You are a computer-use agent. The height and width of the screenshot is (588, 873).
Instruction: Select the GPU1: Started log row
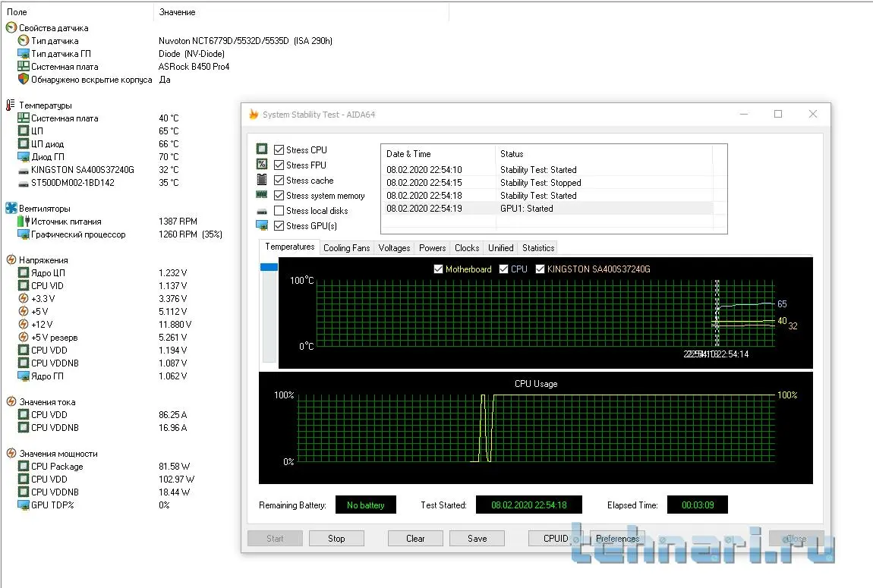(547, 208)
